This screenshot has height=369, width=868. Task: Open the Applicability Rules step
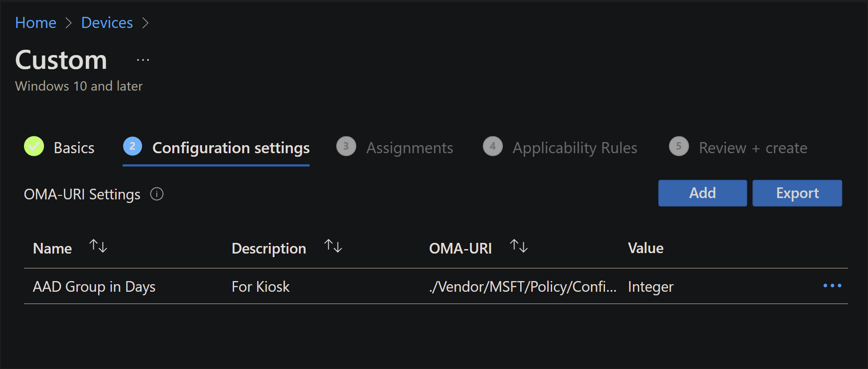[575, 148]
